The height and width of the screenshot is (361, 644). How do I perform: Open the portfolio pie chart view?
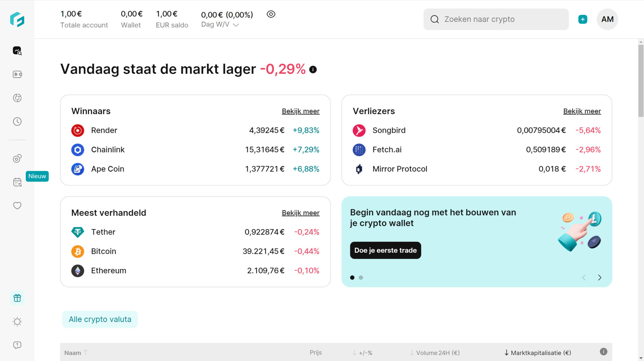[x=17, y=98]
